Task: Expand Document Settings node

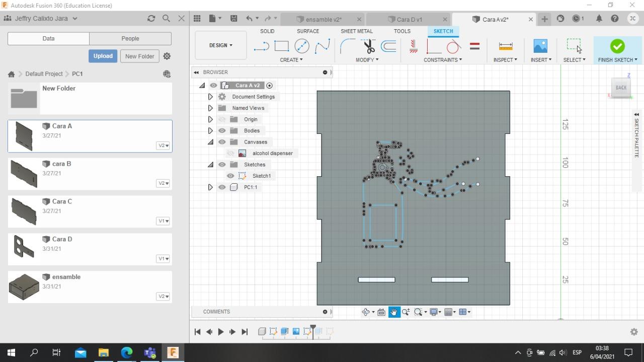Action: click(210, 97)
